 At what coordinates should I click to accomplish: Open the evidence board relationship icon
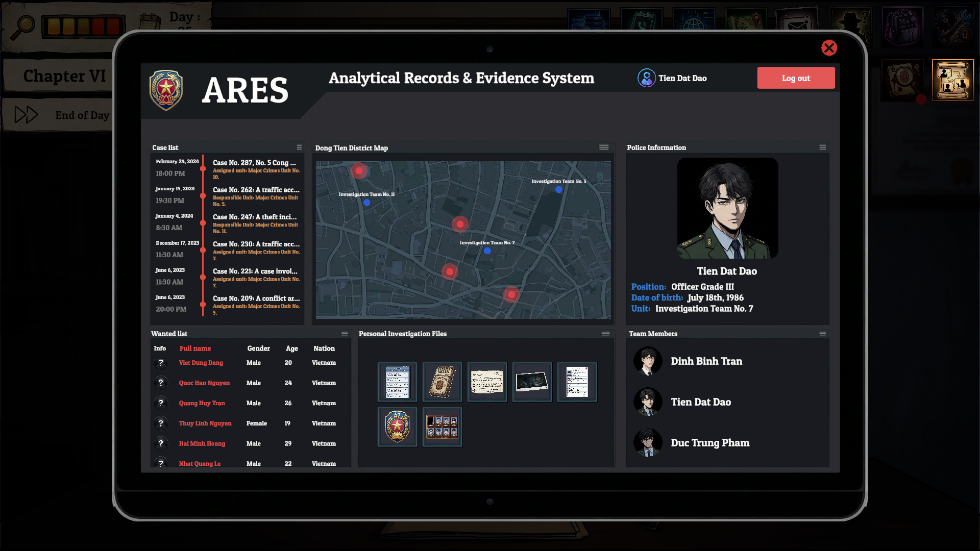click(952, 81)
